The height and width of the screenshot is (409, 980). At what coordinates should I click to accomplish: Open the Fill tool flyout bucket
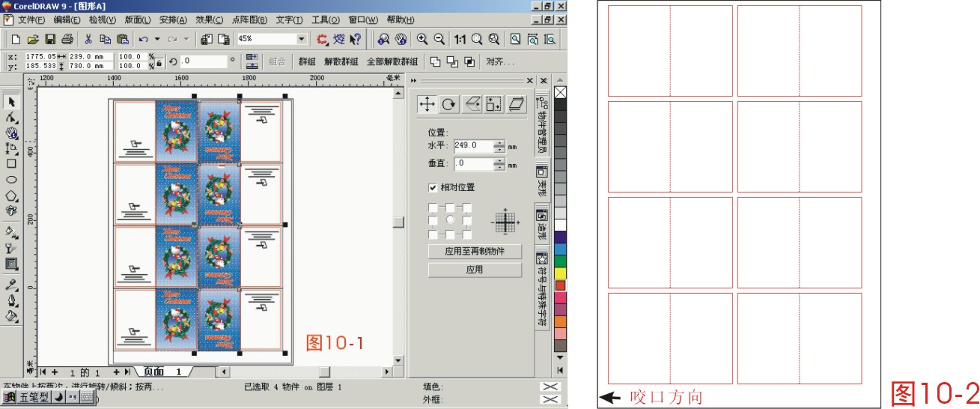11,316
